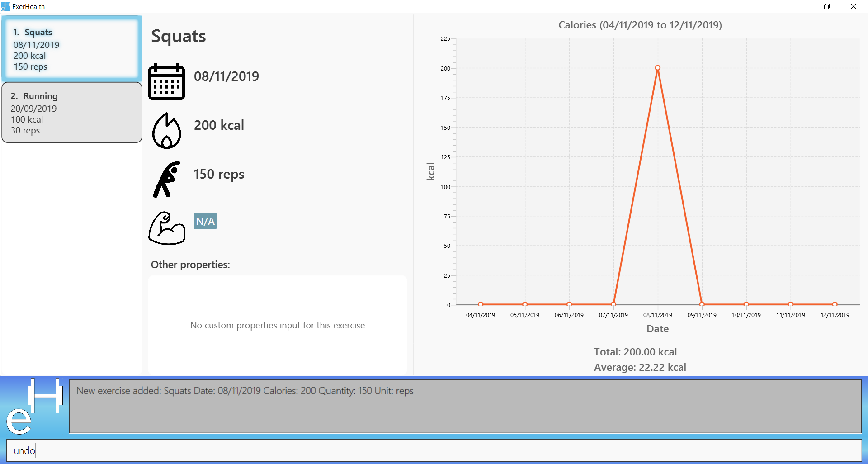
Task: Click the Total: 200.00 kcal text
Action: click(x=636, y=352)
